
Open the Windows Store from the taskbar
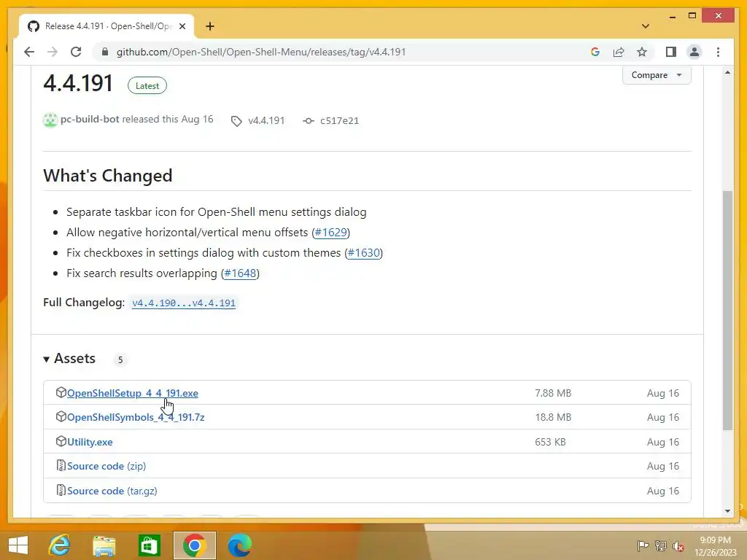[149, 545]
